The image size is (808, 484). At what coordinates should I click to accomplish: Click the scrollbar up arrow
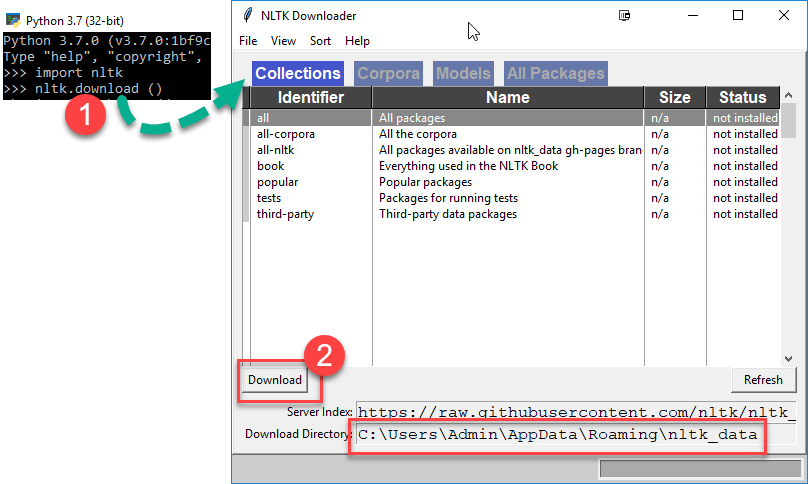788,95
